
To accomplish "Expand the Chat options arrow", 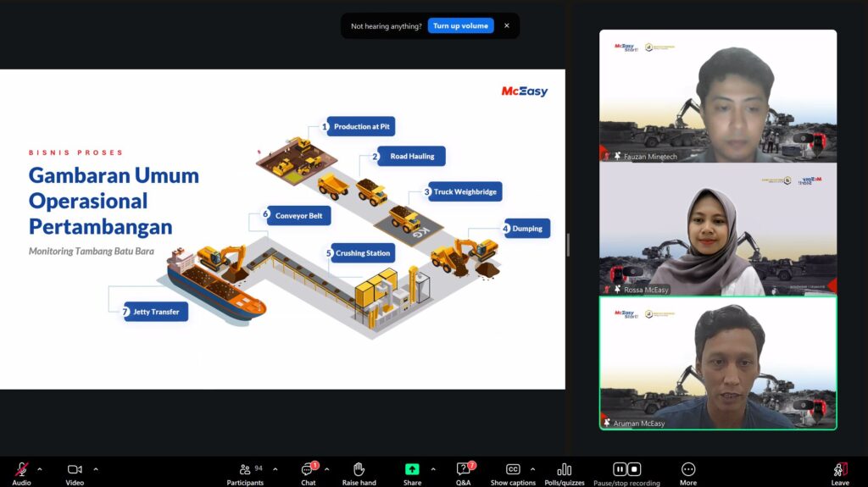I will coord(327,469).
